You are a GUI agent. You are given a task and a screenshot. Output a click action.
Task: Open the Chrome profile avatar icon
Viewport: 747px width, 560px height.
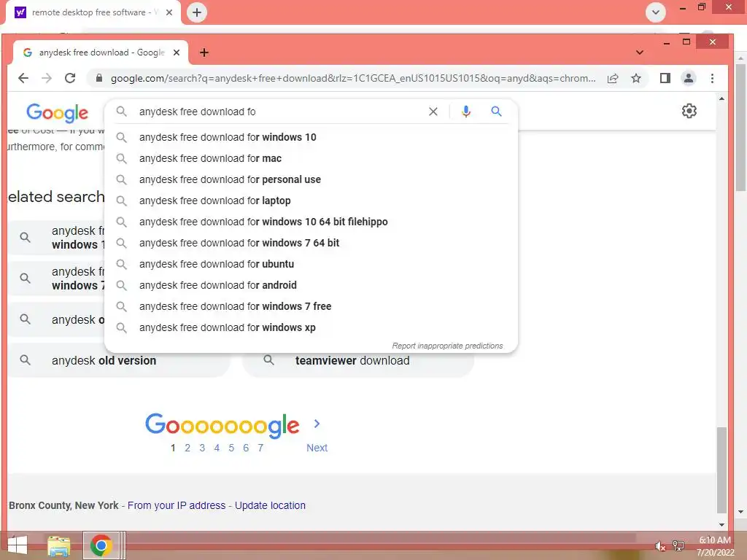(x=689, y=78)
